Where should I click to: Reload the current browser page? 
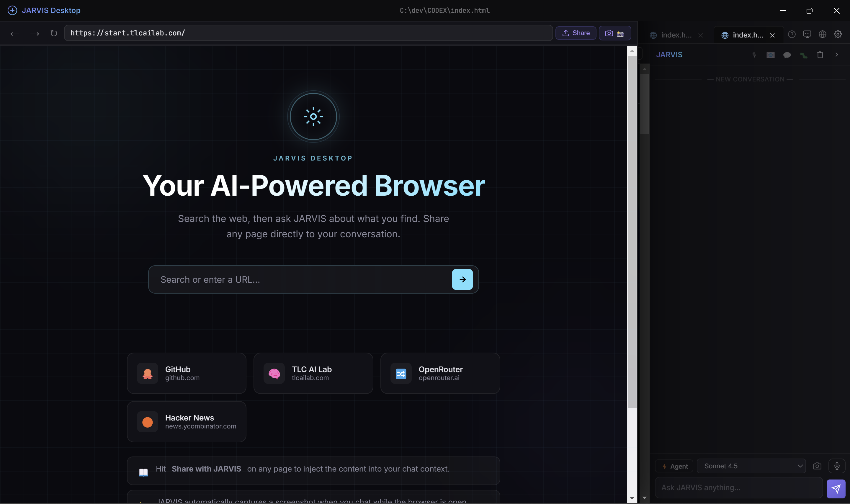click(54, 33)
